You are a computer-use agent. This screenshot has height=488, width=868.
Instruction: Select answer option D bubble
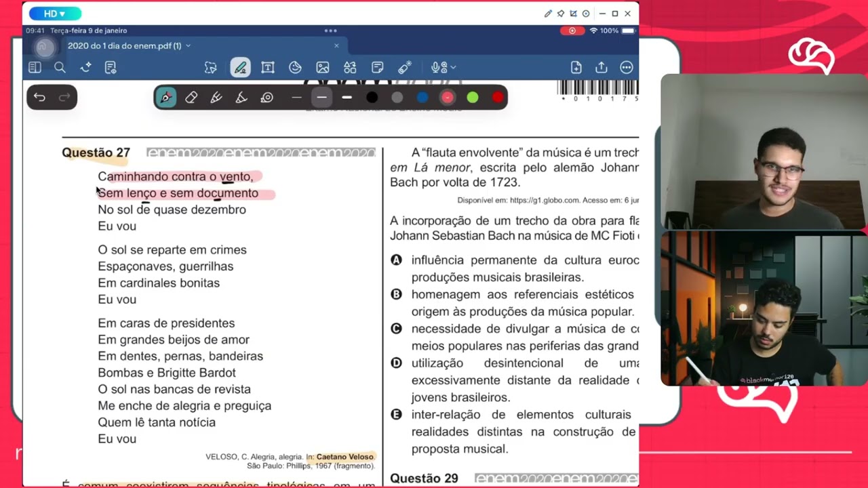397,363
